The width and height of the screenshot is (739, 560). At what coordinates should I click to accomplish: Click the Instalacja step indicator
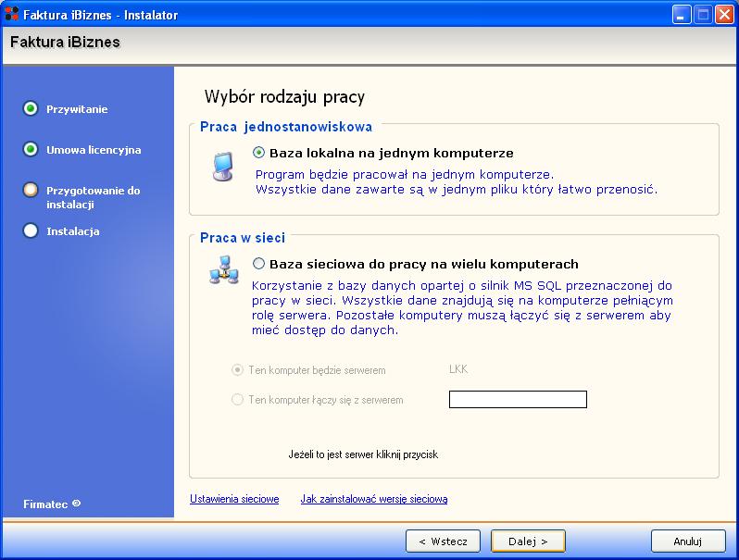pyautogui.click(x=31, y=230)
